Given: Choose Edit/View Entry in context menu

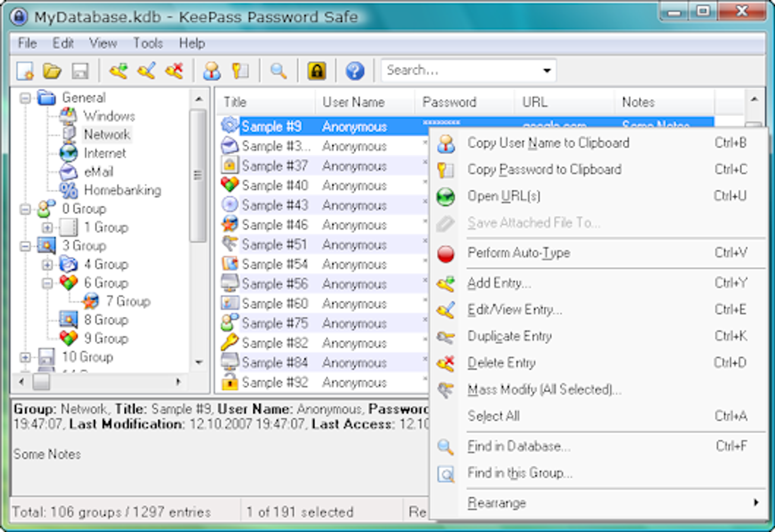Looking at the screenshot, I should click(x=599, y=310).
